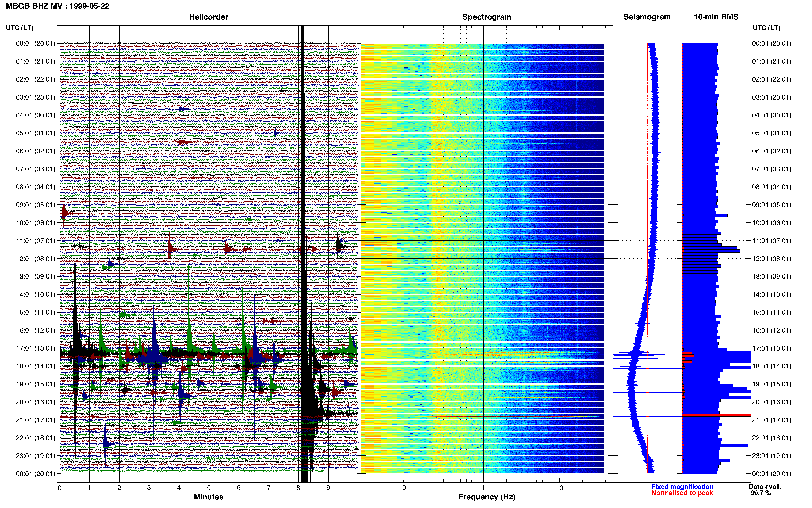Click Helicorder time label 13:01 (09:01)

pos(36,277)
